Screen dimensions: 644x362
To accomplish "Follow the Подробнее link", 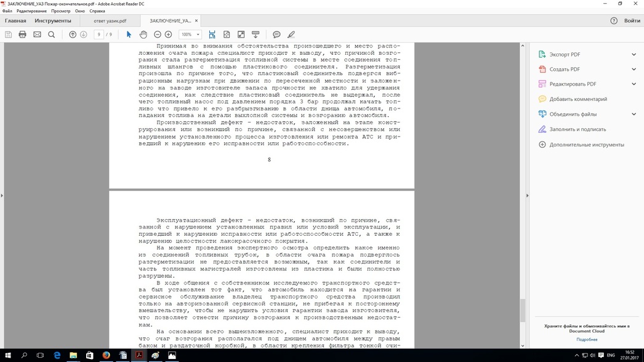I will click(x=587, y=339).
